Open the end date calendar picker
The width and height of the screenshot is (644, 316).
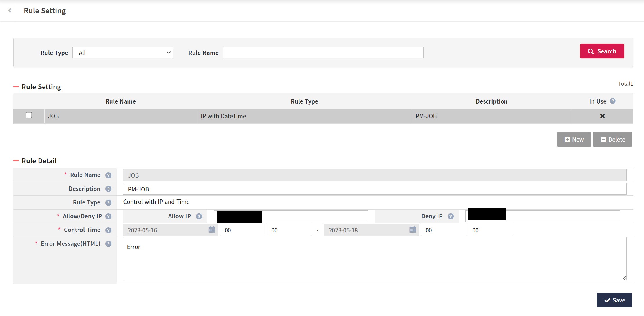412,230
